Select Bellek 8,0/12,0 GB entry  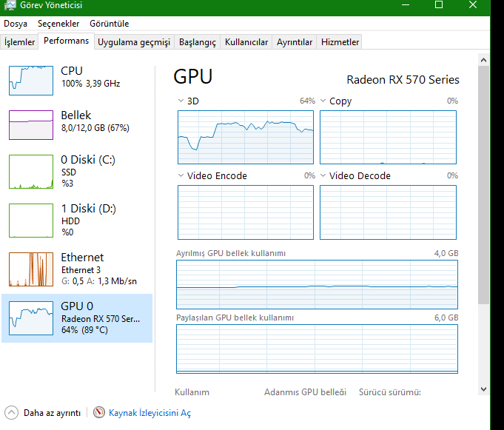(77, 125)
